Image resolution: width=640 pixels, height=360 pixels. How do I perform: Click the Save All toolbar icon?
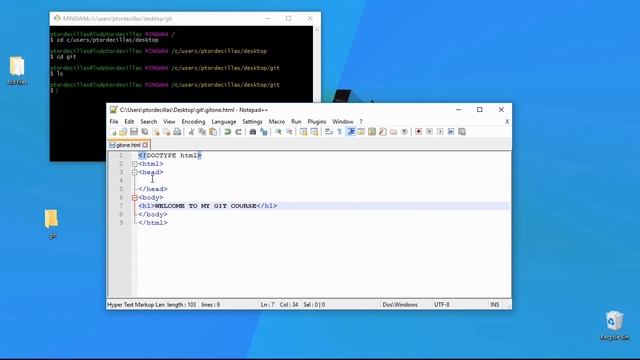point(145,132)
